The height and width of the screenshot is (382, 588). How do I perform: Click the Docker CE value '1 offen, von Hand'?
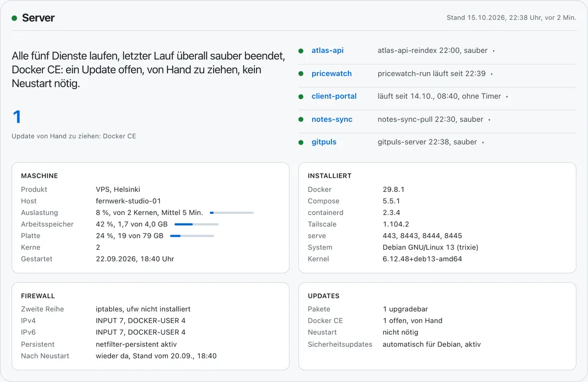pos(412,321)
